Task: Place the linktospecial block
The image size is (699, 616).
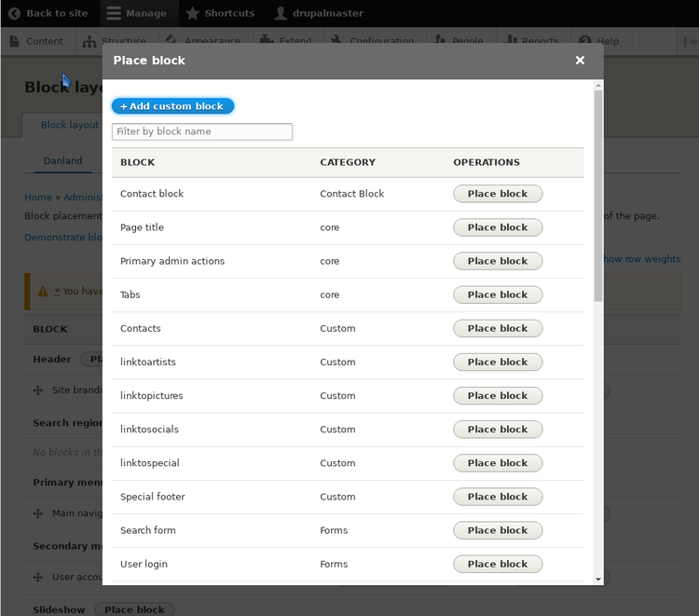Action: [498, 463]
